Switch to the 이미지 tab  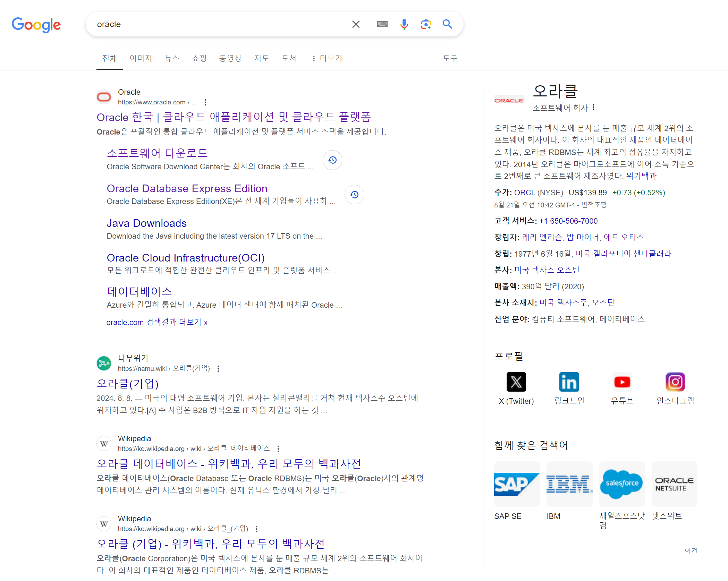click(141, 58)
